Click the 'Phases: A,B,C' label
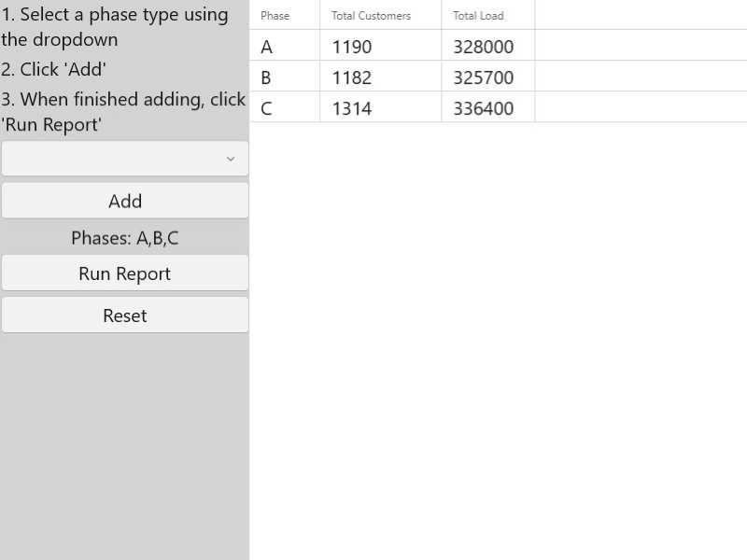 pos(124,237)
